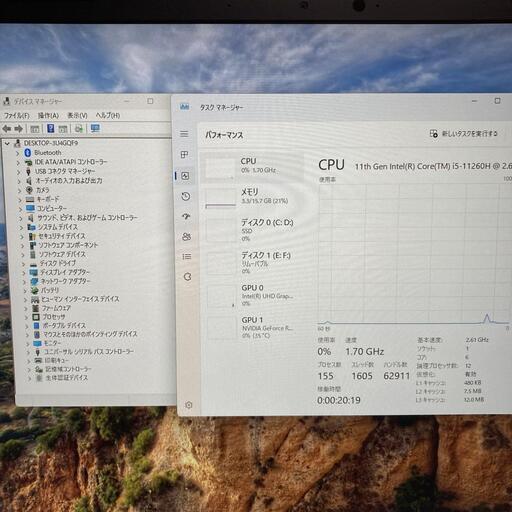Open Processes page icon in Task Manager

184,155
